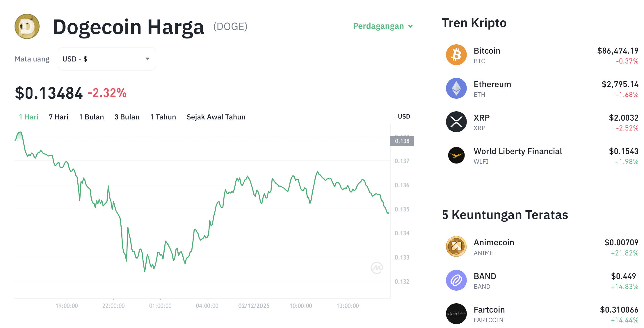The height and width of the screenshot is (328, 644).
Task: Click the 0.138 price axis label
Action: pos(403,141)
